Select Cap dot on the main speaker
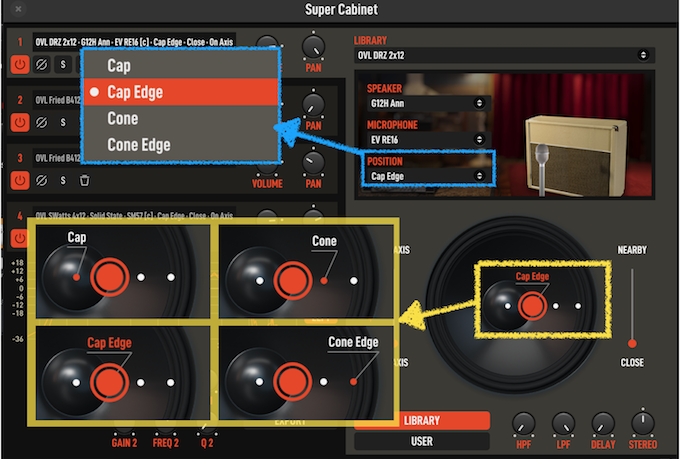The image size is (680, 459). point(508,306)
